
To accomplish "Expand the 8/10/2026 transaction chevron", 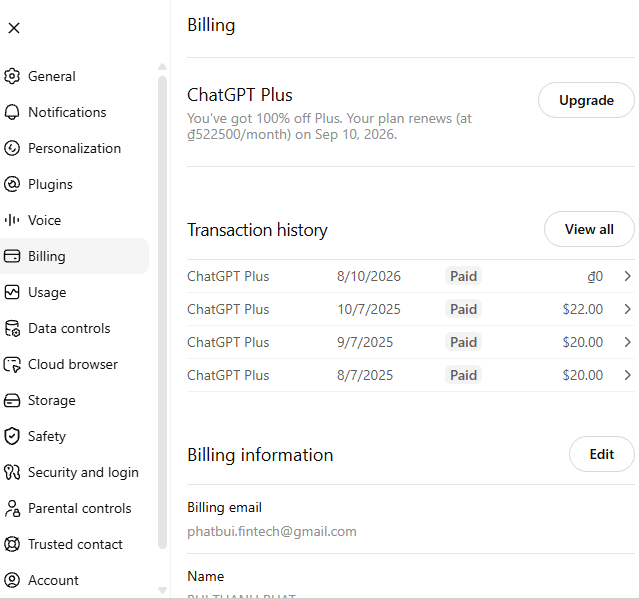I will pos(627,276).
